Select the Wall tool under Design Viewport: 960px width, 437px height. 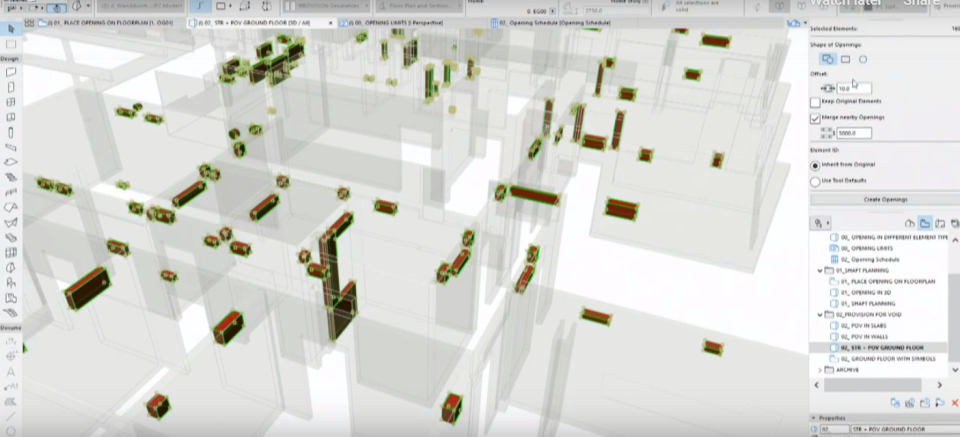[11, 72]
